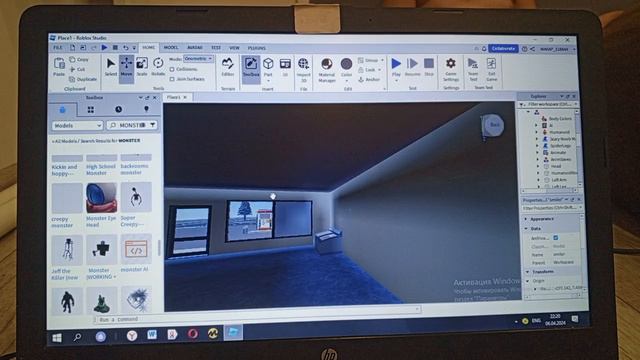
Task: Switch to the TEST ribbon tab
Action: click(x=216, y=48)
